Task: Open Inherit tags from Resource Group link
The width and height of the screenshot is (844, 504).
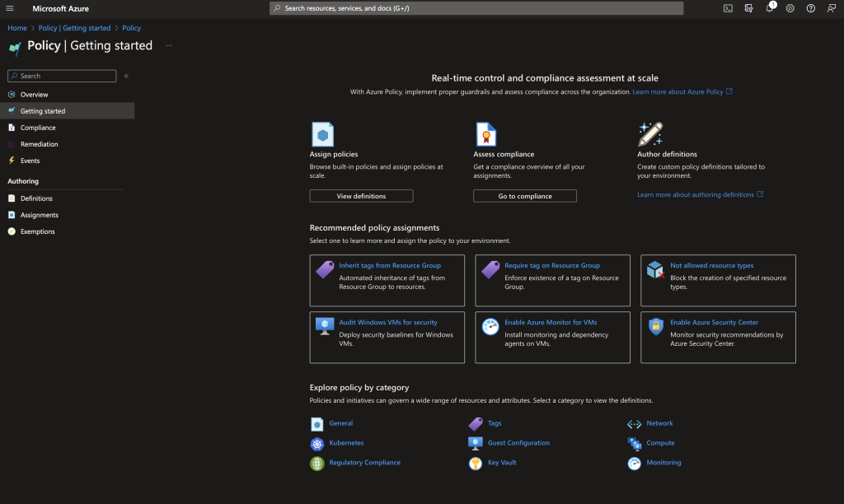Action: tap(390, 265)
